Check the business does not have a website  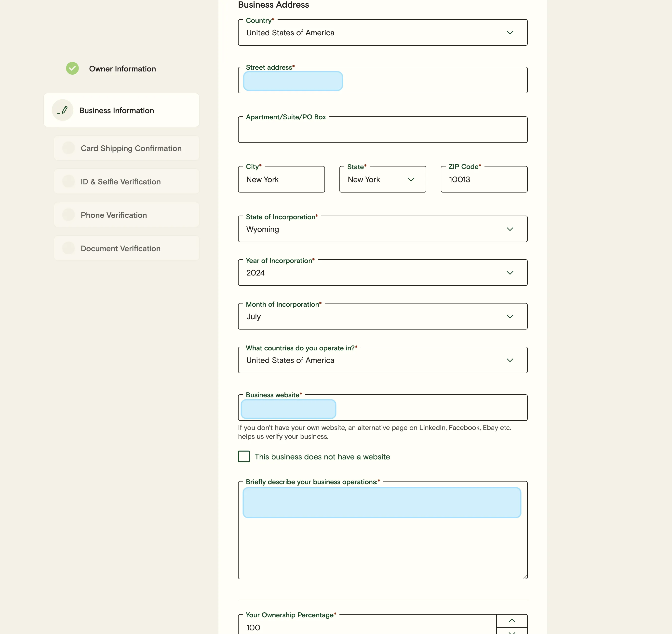click(244, 456)
